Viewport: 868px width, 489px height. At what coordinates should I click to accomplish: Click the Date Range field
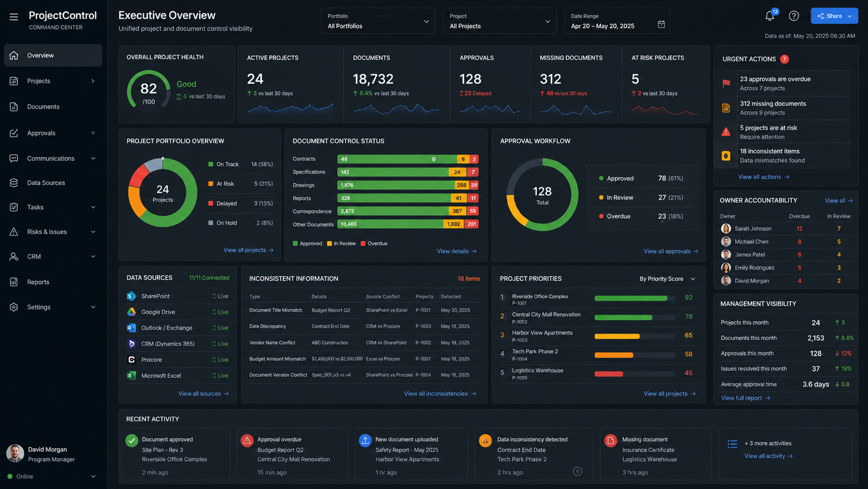pyautogui.click(x=617, y=21)
